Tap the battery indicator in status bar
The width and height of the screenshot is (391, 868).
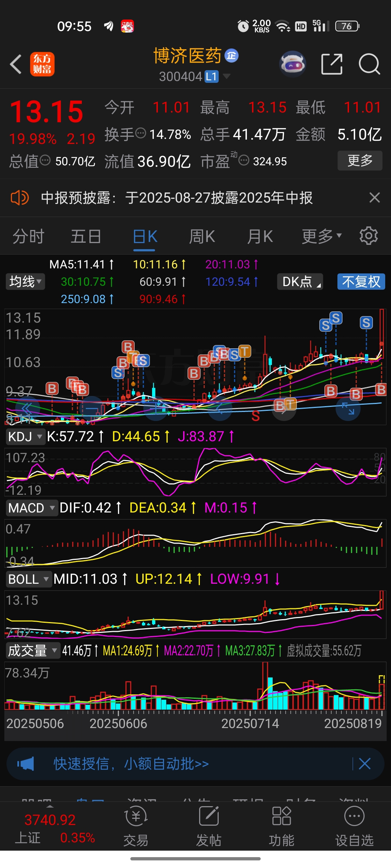347,26
